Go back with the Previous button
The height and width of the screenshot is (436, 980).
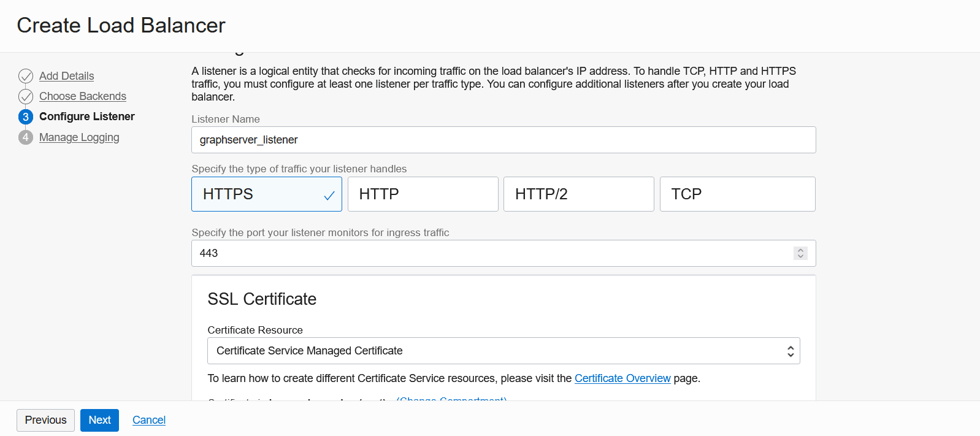pyautogui.click(x=46, y=420)
